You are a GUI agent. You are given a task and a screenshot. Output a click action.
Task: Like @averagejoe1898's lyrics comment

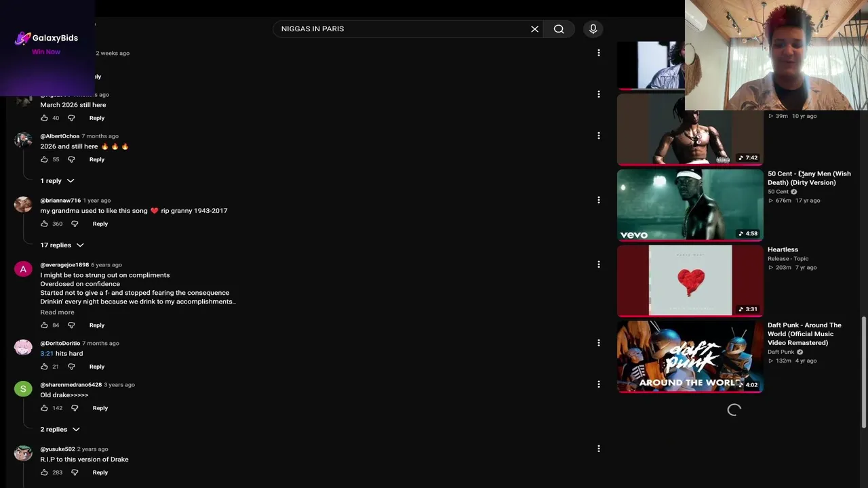(44, 325)
